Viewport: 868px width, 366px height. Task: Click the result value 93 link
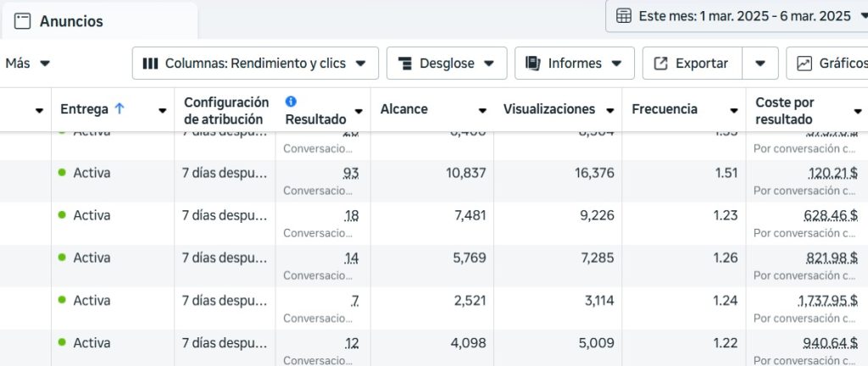click(350, 173)
